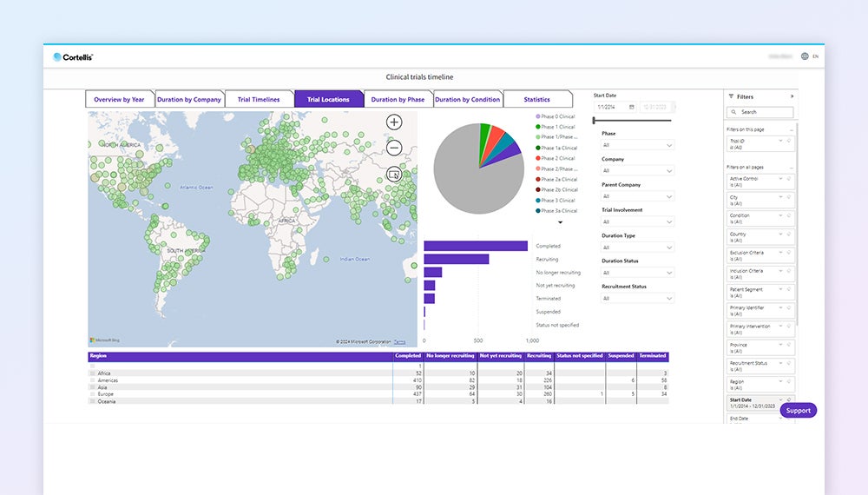Open the map Terms link
The height and width of the screenshot is (495, 868).
pos(399,342)
